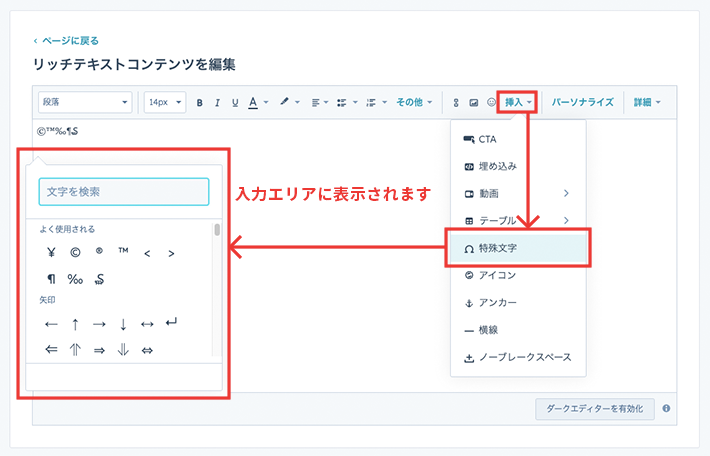
Task: Open the highlight color dropdown arrow
Action: [x=297, y=102]
